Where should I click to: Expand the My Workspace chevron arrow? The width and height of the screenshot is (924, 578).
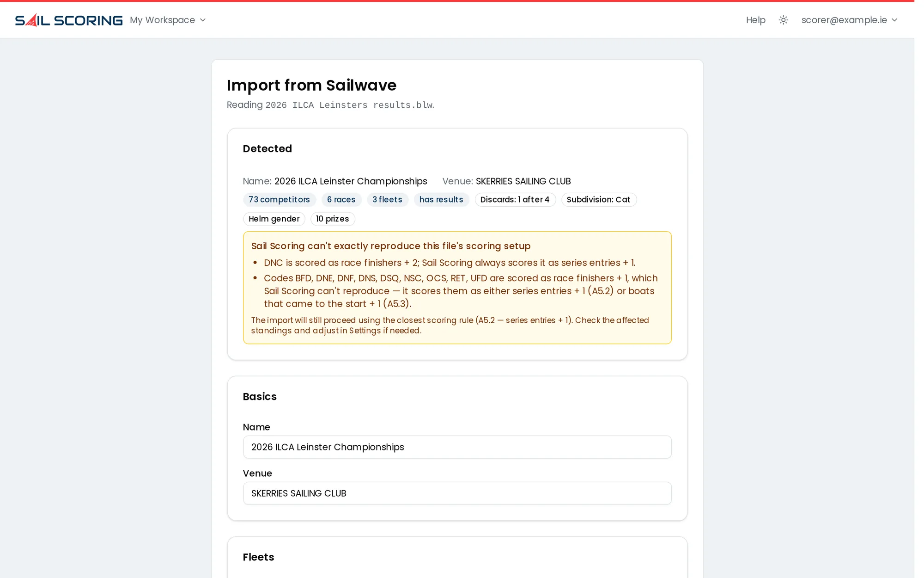pyautogui.click(x=203, y=20)
